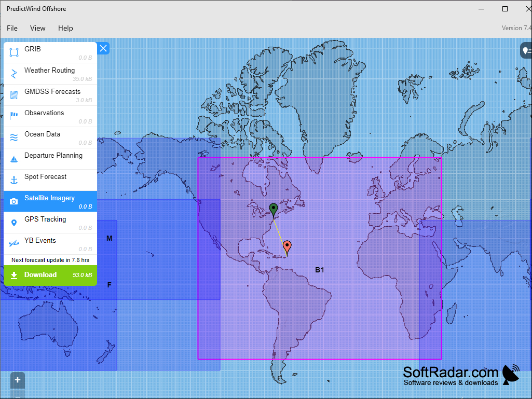Open the File menu

click(x=12, y=28)
